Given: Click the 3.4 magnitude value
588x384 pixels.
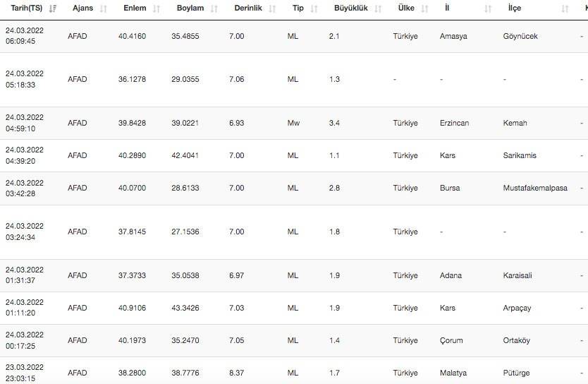Looking at the screenshot, I should coord(334,124).
